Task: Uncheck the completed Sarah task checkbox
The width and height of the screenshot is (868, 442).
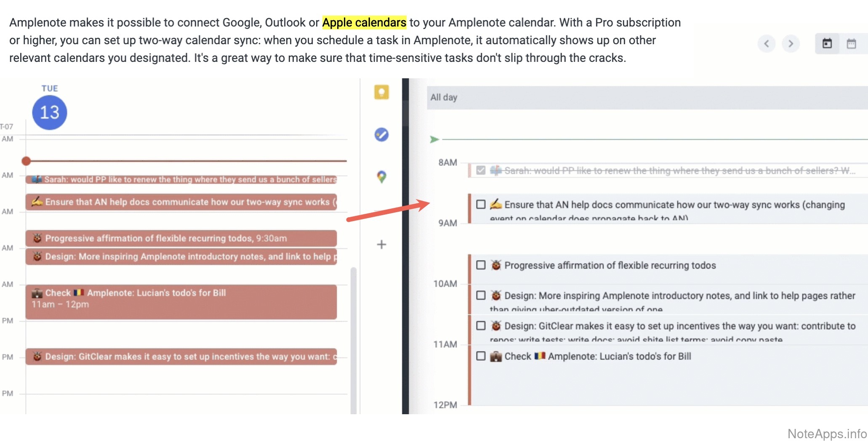Action: click(x=481, y=170)
